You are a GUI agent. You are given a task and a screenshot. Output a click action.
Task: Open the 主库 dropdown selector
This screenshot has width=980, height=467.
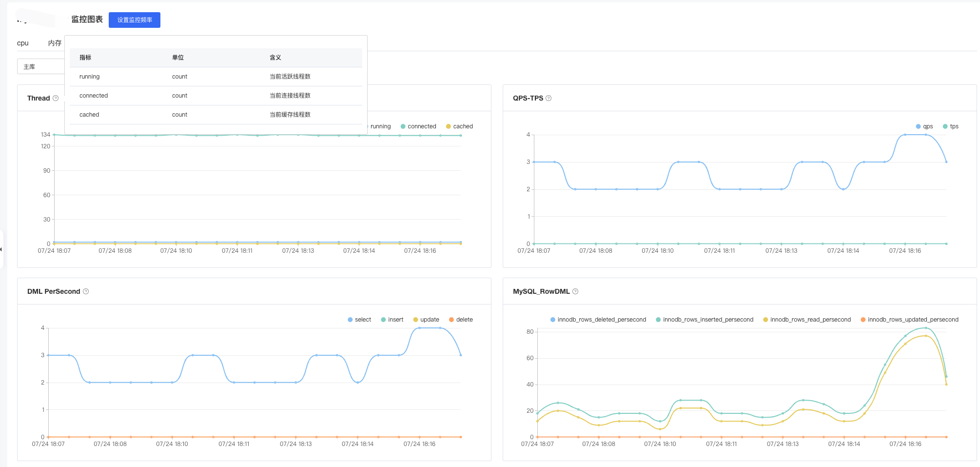pos(41,66)
